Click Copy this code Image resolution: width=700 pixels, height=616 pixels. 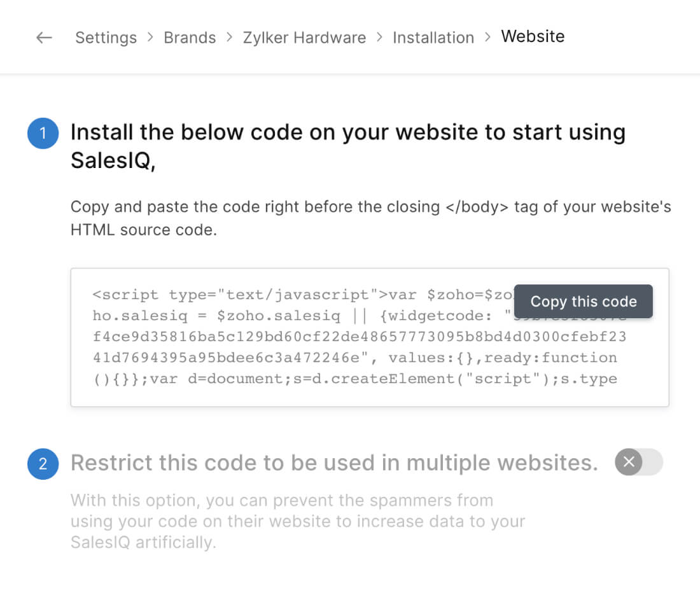click(x=583, y=301)
